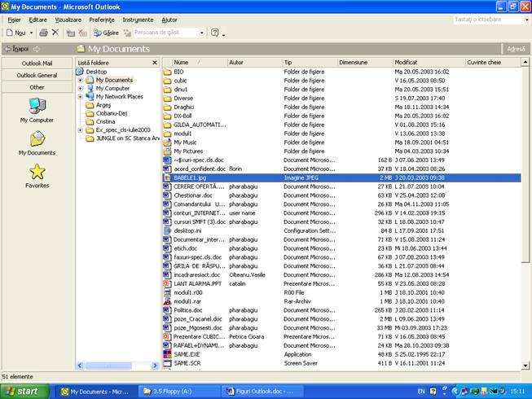Select the acord_confident.doc Word icon
Screen dimensions: 532x399
(x=167, y=169)
